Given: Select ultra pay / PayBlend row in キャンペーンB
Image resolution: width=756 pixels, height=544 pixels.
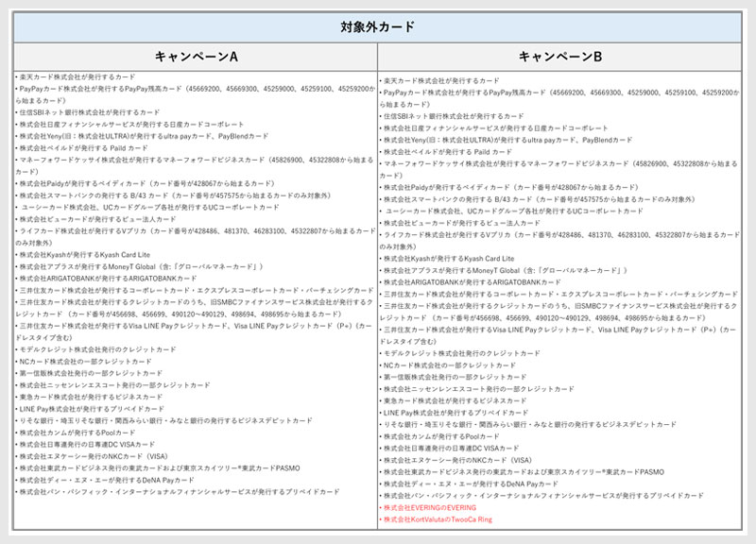Looking at the screenshot, I should point(506,140).
